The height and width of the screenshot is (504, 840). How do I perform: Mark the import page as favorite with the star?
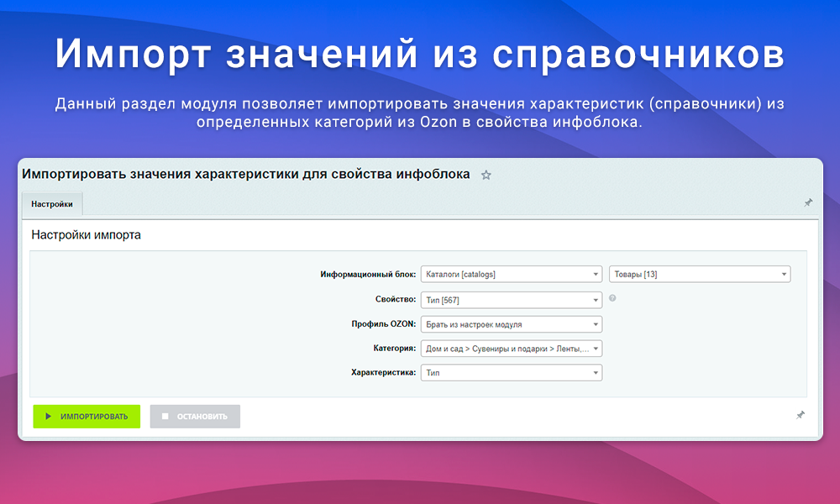pyautogui.click(x=486, y=176)
